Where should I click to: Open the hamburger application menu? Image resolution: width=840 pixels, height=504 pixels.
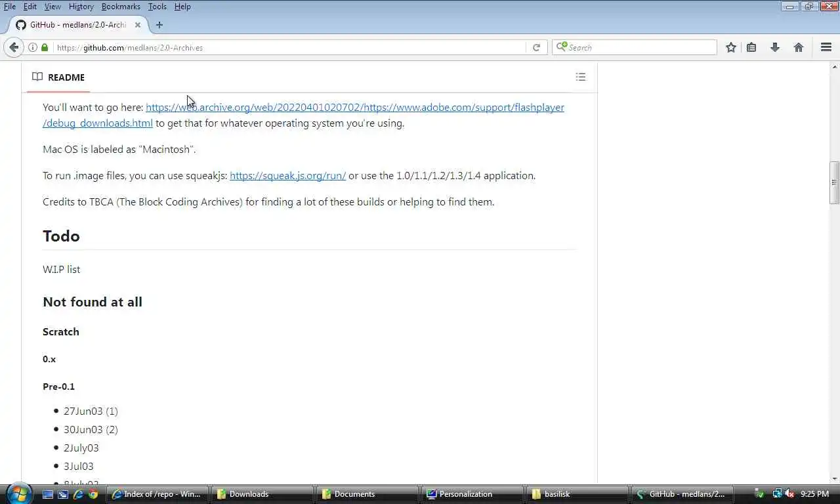tap(826, 47)
